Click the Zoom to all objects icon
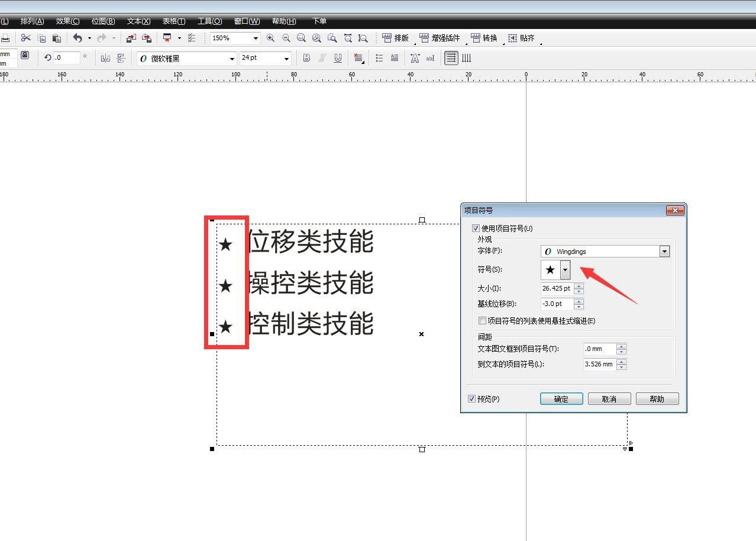756x541 pixels. (x=317, y=38)
